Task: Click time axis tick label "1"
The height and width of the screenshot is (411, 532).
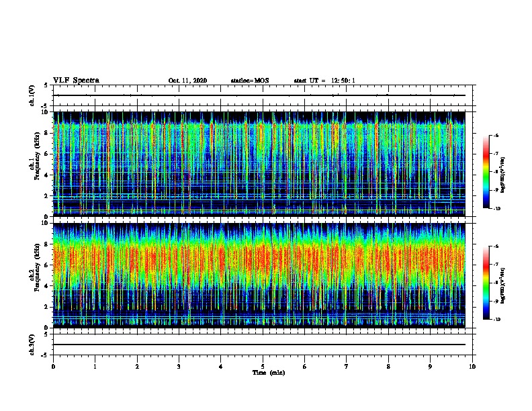Action: pyautogui.click(x=95, y=367)
